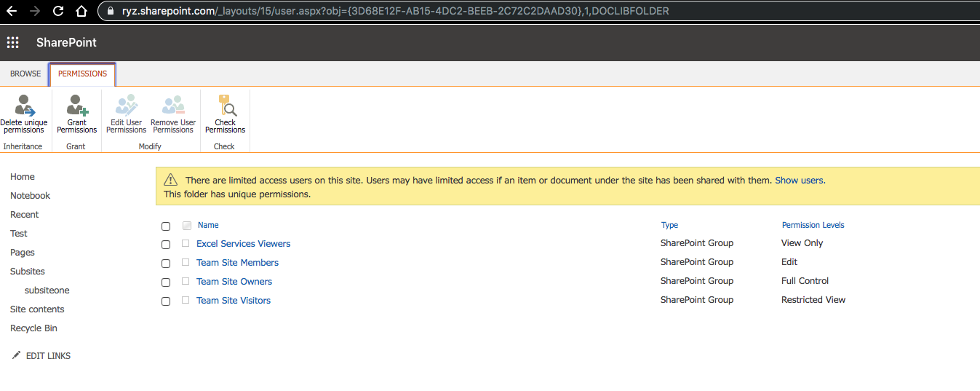Click the browser back arrow
980x391 pixels.
pos(12,11)
